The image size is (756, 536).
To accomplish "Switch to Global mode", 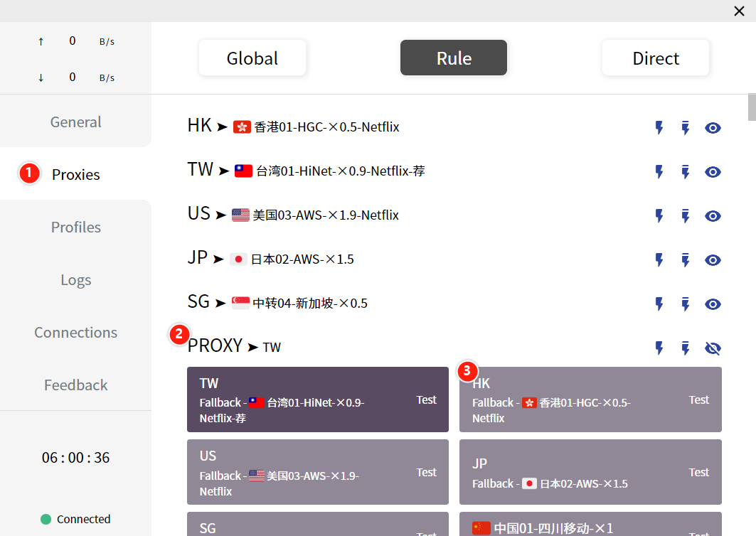I will click(252, 58).
